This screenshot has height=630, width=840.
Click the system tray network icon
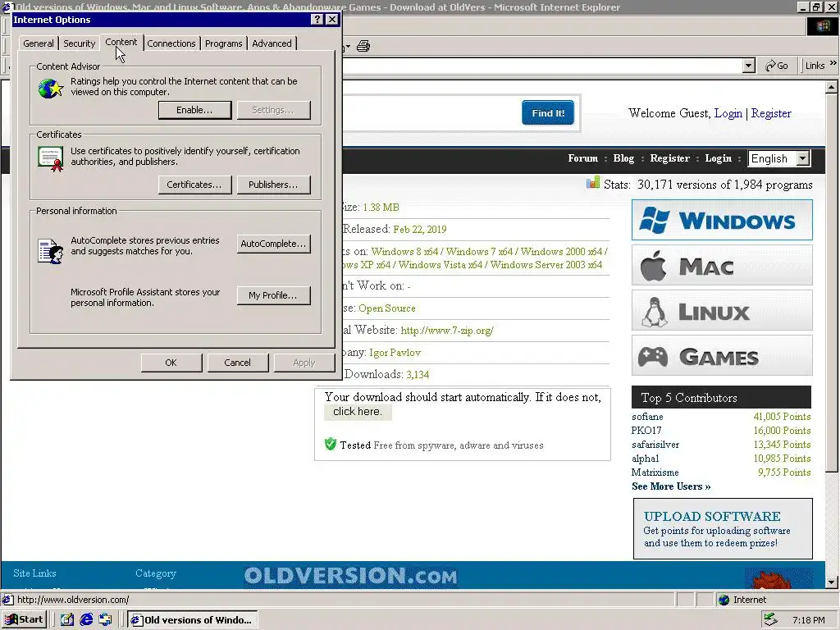(770, 619)
